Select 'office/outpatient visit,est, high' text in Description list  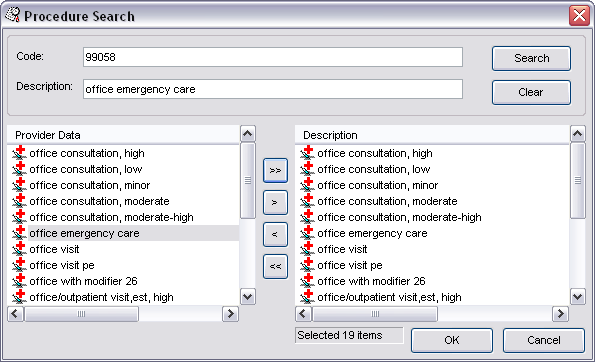[389, 297]
